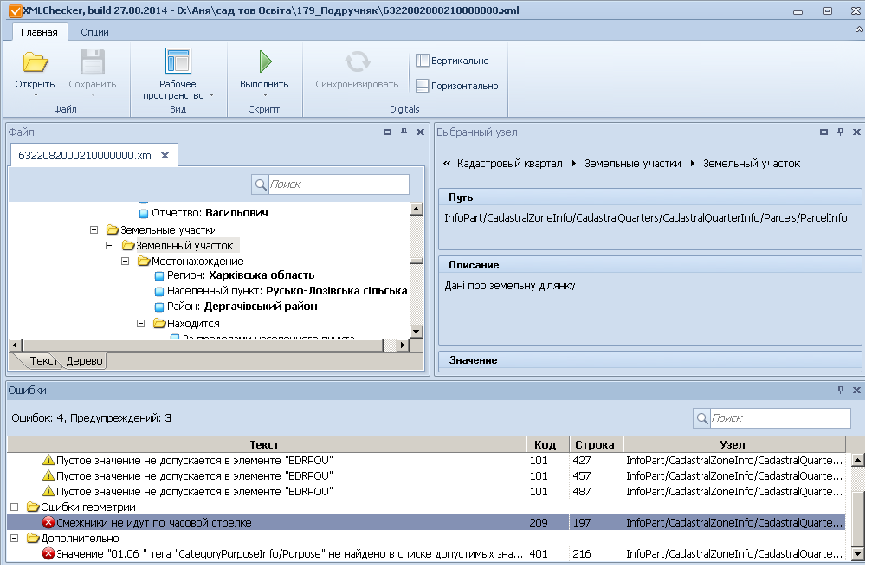
Task: Collapse the Находится tree node
Action: click(140, 323)
